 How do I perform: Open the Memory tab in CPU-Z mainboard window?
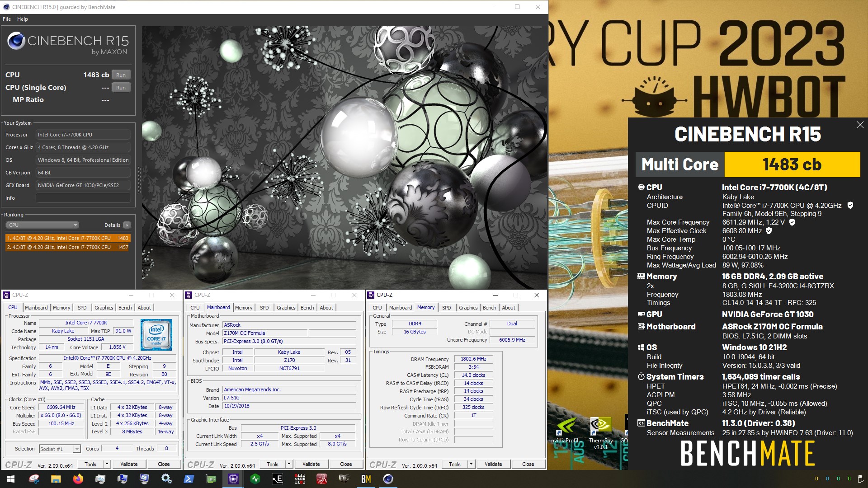pos(244,308)
